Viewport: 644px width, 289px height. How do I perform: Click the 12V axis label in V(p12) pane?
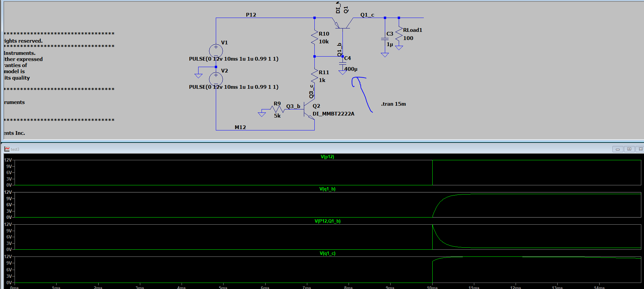(8, 160)
